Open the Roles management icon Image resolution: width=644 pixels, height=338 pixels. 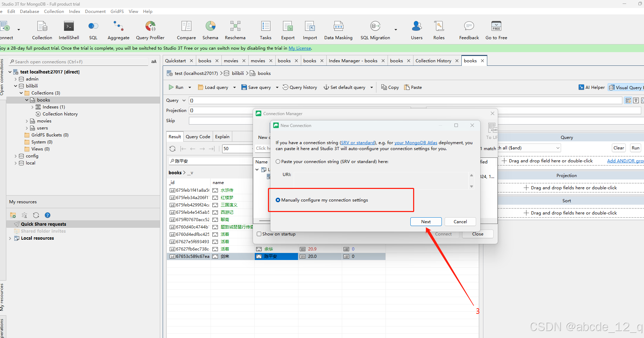click(439, 30)
